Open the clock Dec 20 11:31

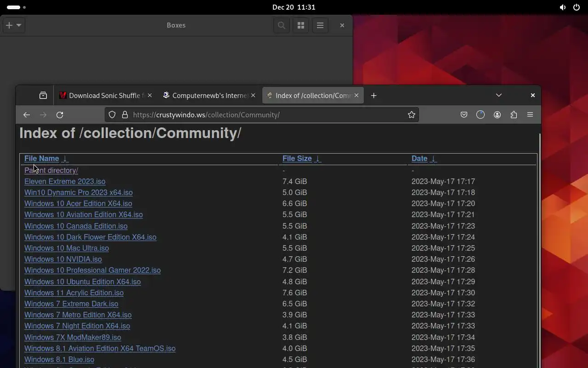(x=294, y=7)
